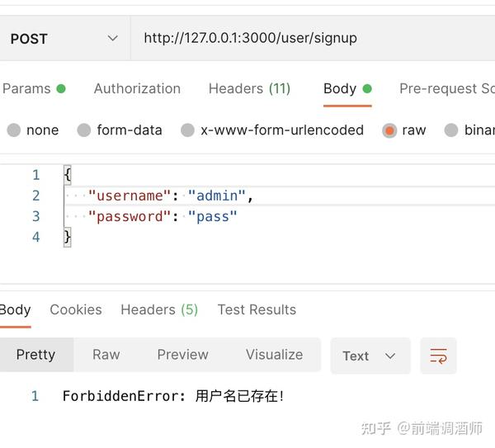Open the POST method dropdown chevron
The height and width of the screenshot is (448, 495).
113,39
